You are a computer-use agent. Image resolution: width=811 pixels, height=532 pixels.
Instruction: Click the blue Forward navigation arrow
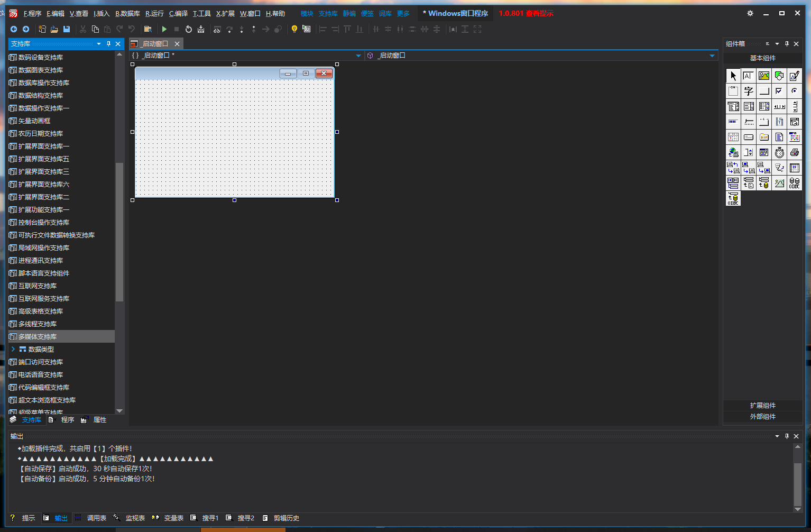[25, 29]
